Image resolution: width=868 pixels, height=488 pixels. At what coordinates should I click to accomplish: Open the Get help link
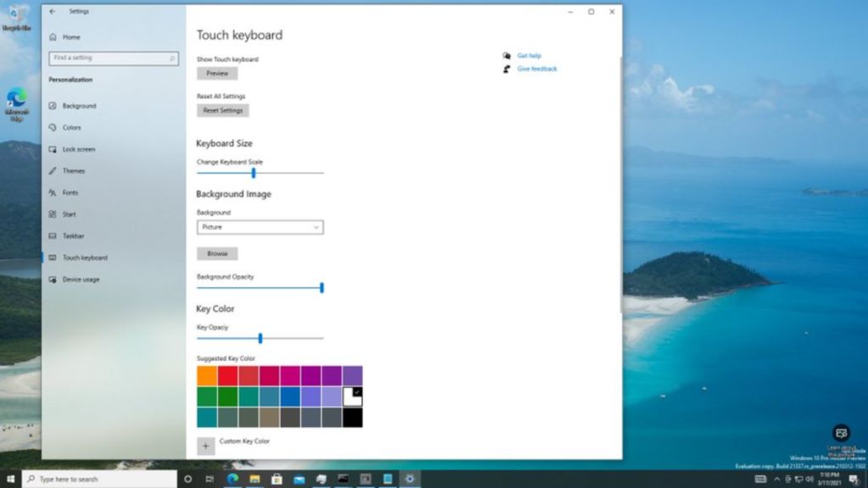coord(529,56)
